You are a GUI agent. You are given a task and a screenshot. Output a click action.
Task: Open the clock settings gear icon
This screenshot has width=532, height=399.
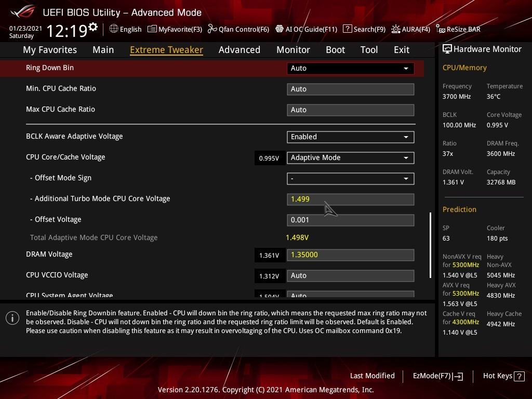(93, 27)
